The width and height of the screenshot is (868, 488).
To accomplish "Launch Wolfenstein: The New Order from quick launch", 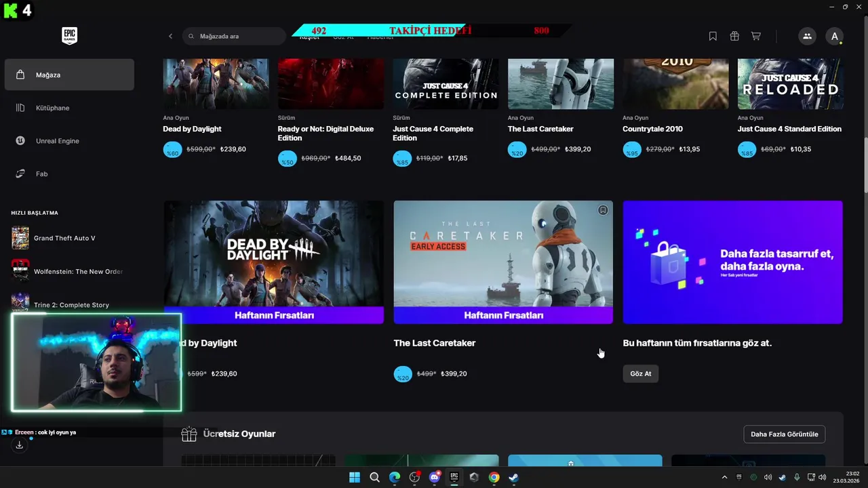I will click(66, 271).
